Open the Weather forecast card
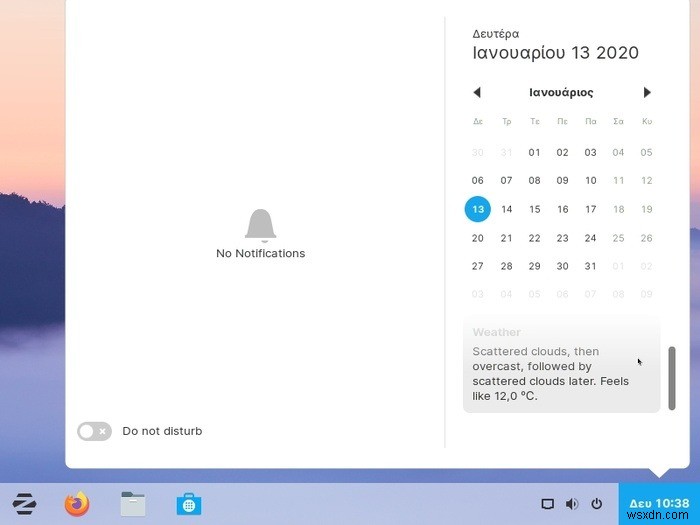 click(x=562, y=364)
